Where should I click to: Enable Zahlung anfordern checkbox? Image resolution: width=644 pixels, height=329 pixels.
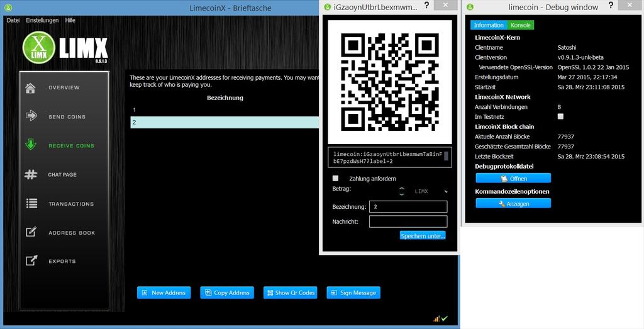tap(336, 178)
